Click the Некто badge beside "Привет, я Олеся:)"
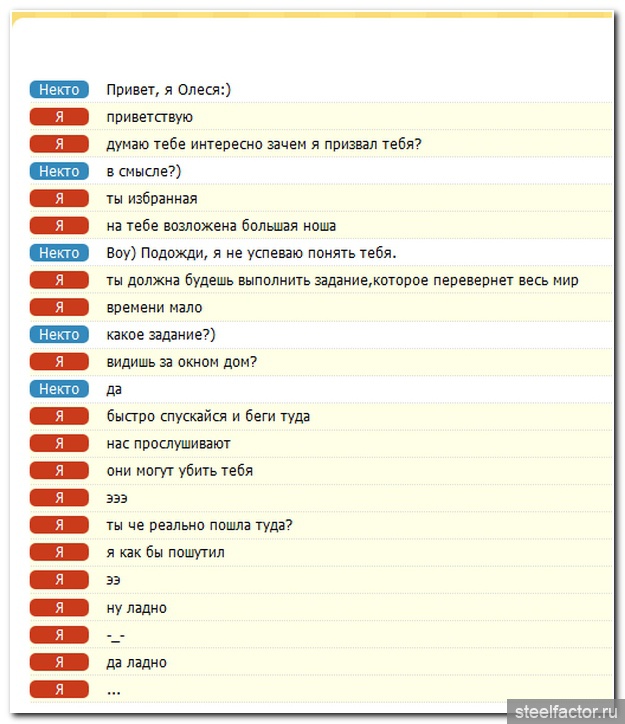The height and width of the screenshot is (724, 625). (x=59, y=90)
